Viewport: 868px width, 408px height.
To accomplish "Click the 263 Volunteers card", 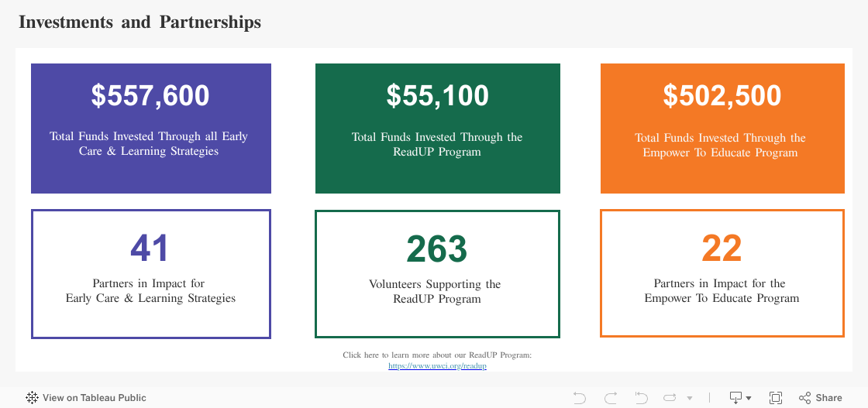I will coord(437,273).
